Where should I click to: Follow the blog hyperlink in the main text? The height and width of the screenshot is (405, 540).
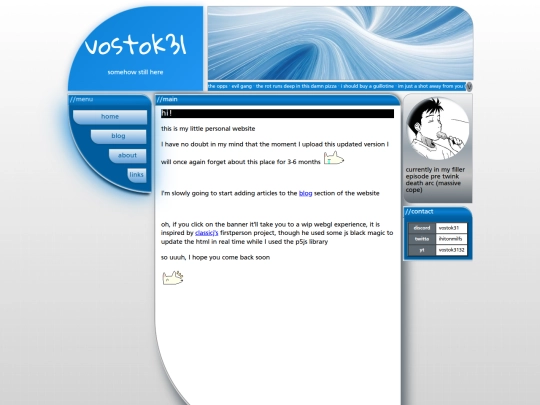[305, 193]
